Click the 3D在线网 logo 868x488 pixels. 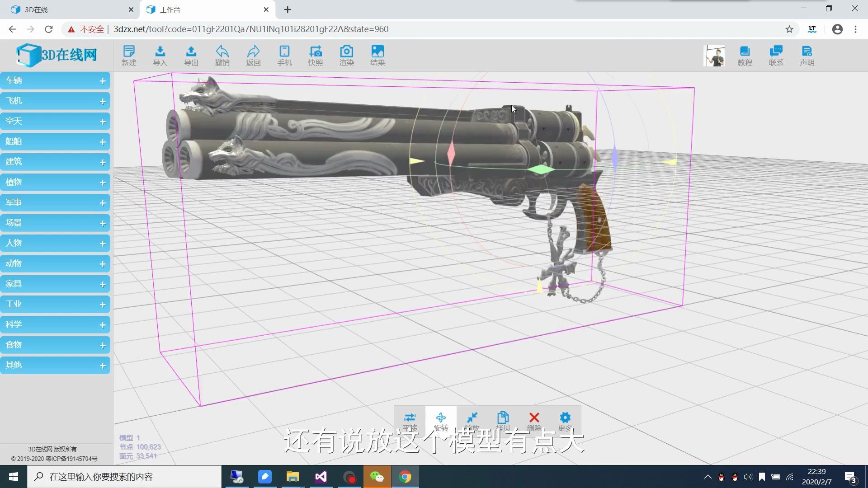click(57, 55)
